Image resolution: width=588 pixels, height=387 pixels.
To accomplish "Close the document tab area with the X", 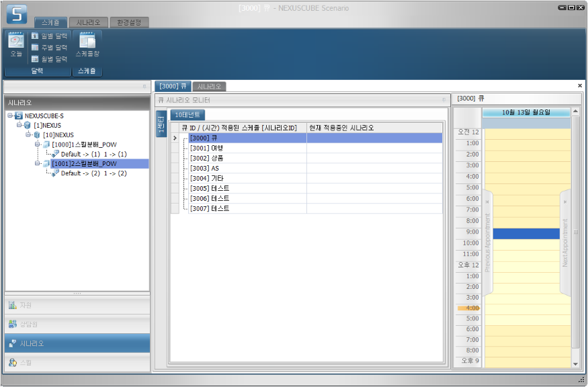I will coord(580,86).
